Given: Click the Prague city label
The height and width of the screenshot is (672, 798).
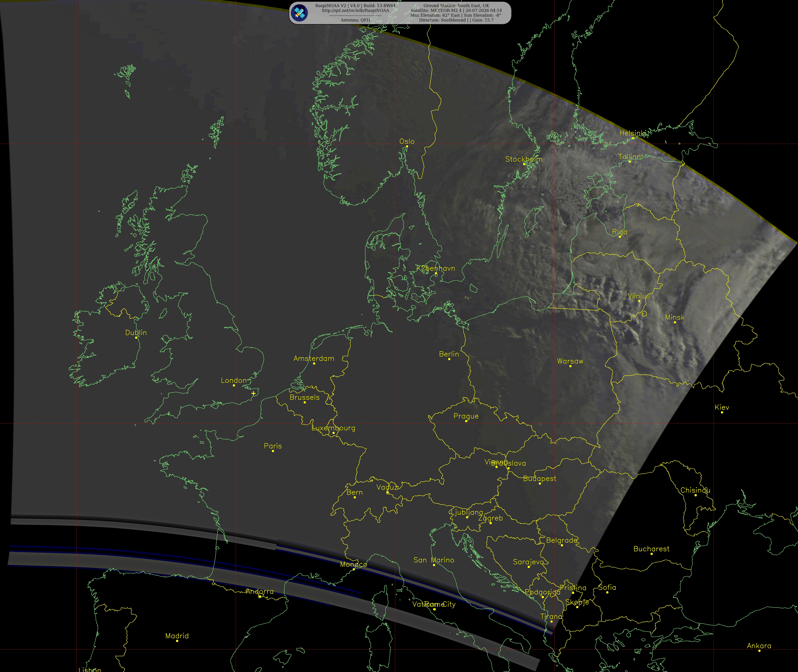Looking at the screenshot, I should pyautogui.click(x=466, y=416).
